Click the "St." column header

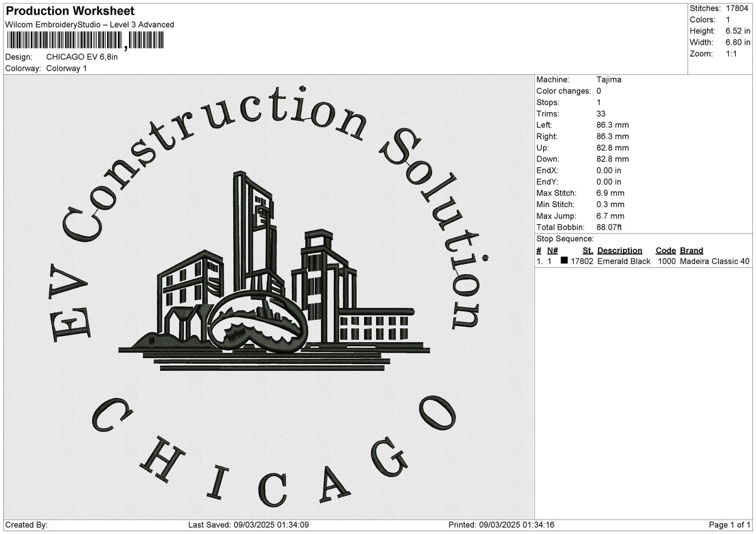click(x=588, y=251)
